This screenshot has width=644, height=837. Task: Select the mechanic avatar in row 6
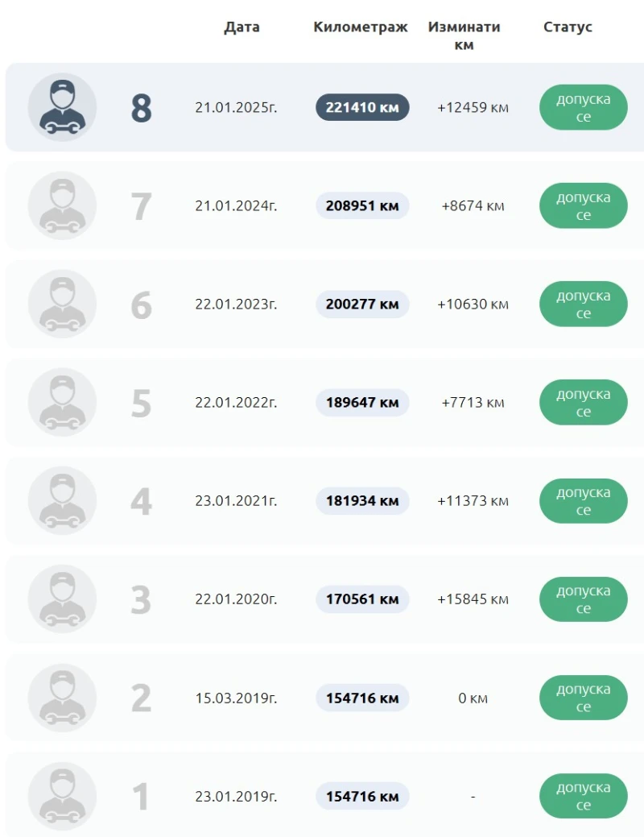tap(62, 304)
